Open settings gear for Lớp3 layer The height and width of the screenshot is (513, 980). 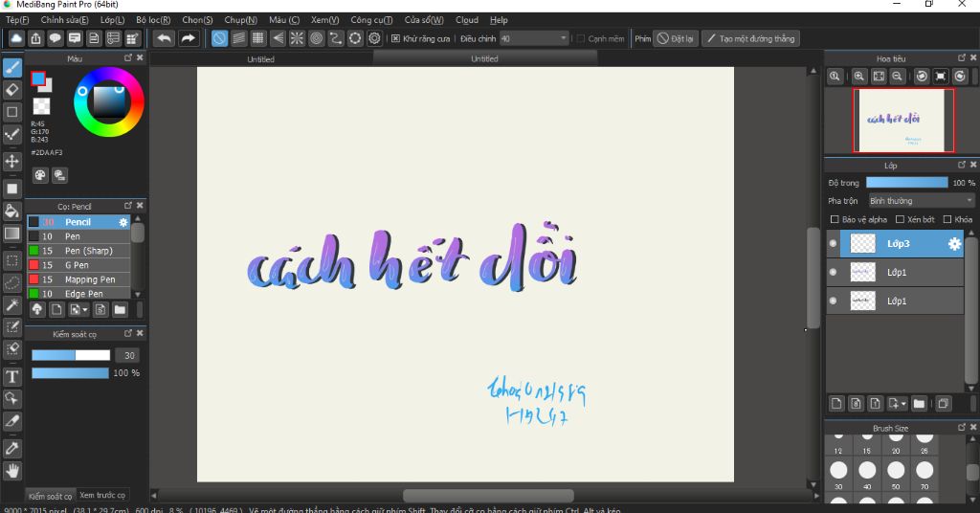coord(954,244)
